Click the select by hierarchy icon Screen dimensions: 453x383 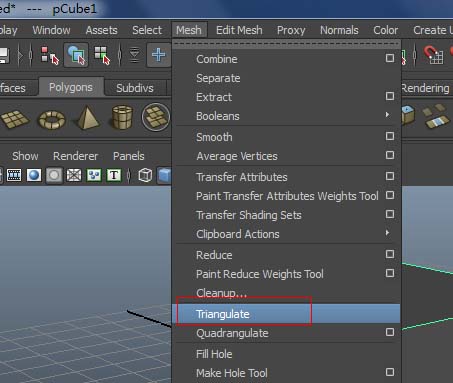pyautogui.click(x=49, y=55)
